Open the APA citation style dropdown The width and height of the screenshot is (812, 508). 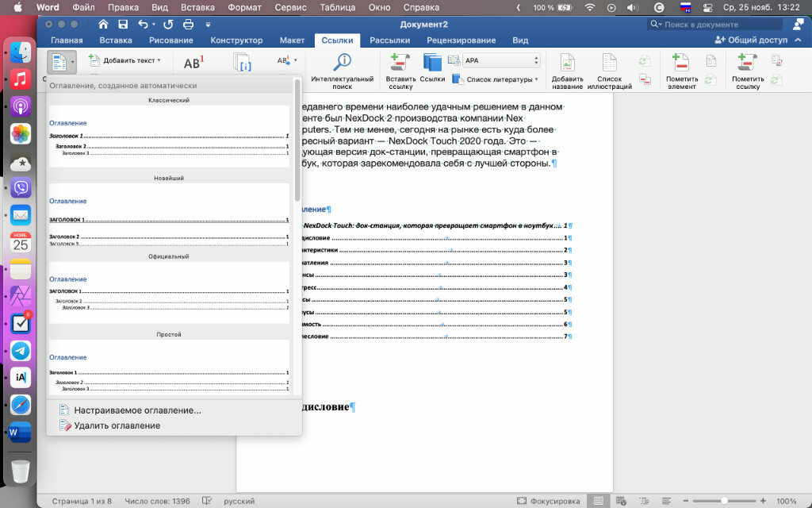tap(501, 60)
